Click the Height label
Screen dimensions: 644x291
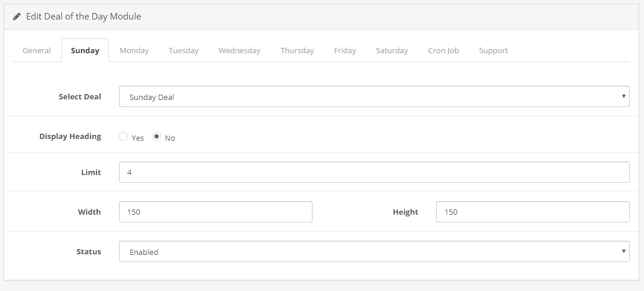[x=405, y=212]
